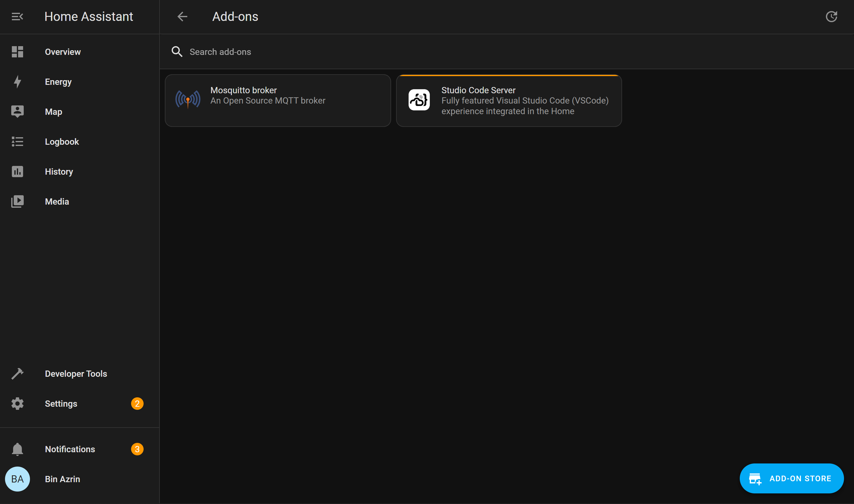Open the Media browser item
This screenshot has width=854, height=504.
click(x=57, y=201)
